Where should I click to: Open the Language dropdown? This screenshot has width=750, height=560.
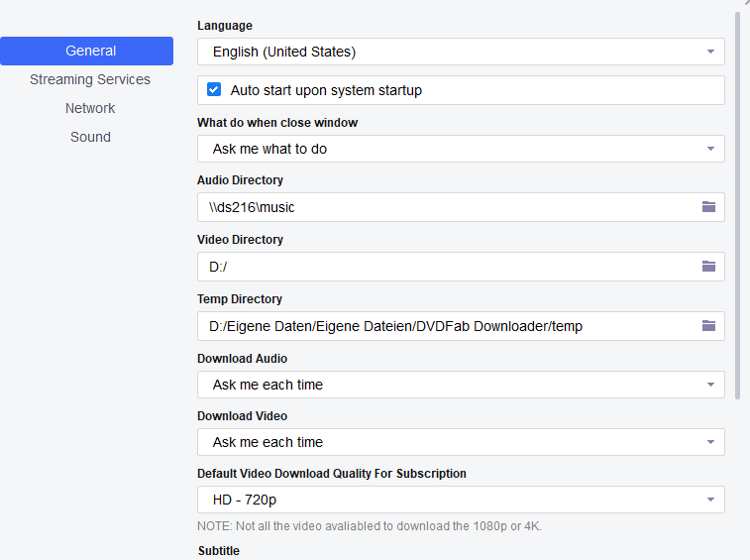461,52
